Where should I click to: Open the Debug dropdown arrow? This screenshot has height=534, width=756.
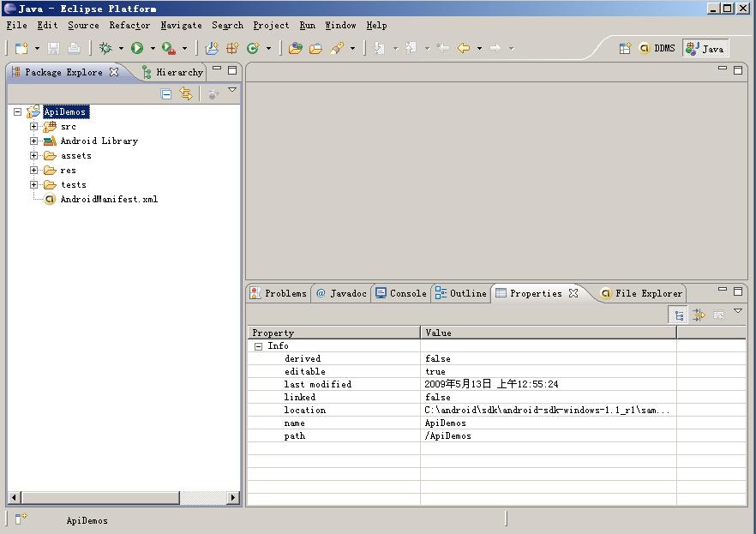(x=121, y=48)
